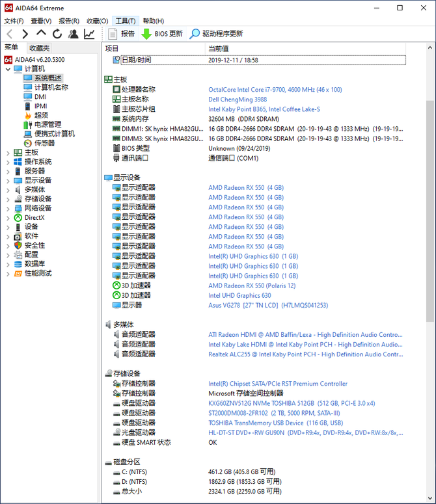Open the ST2000DM008-2FR102 drive link
Image resolution: width=436 pixels, height=504 pixels.
(274, 413)
